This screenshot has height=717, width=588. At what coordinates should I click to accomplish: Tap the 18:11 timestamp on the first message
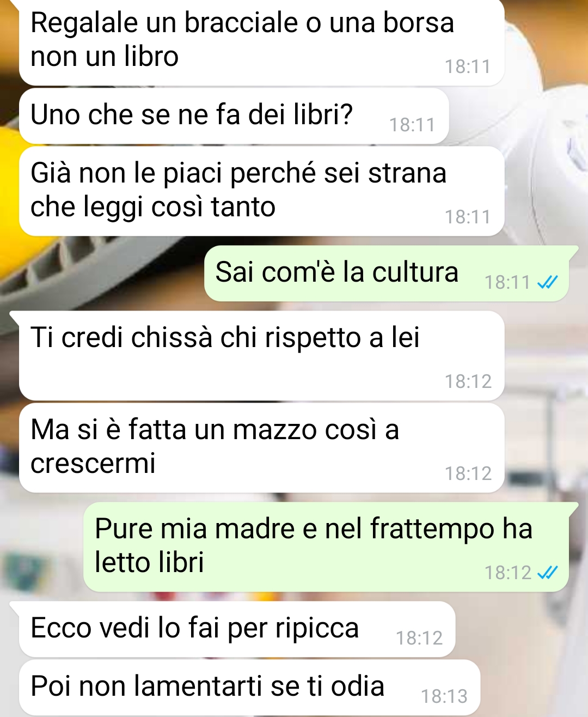pos(468,66)
